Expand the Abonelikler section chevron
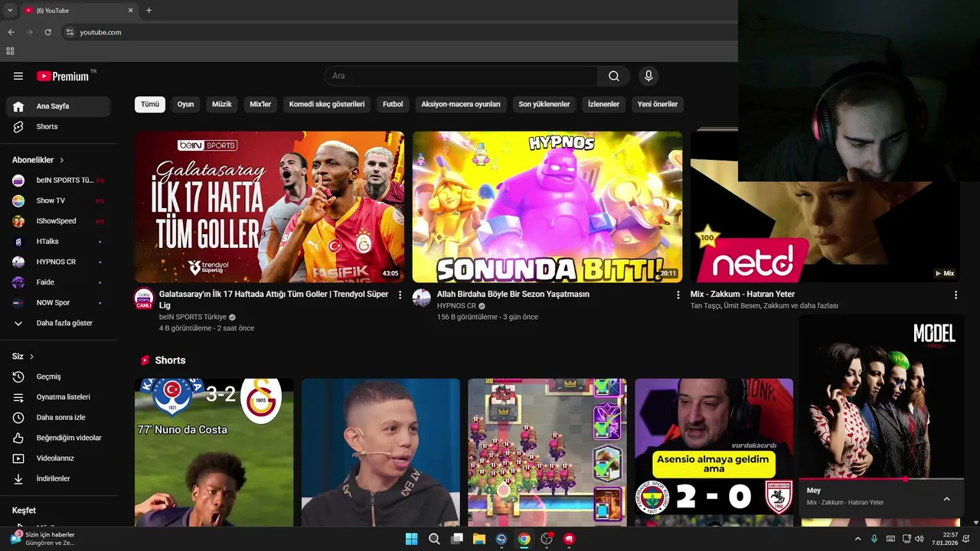Viewport: 980px width, 551px height. click(61, 160)
